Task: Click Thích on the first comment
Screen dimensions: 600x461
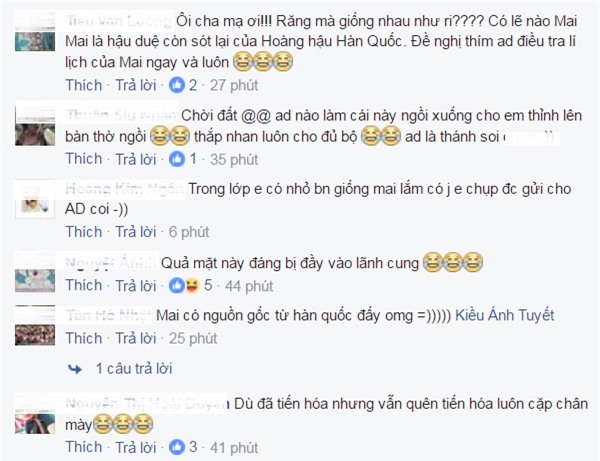Action: (84, 85)
